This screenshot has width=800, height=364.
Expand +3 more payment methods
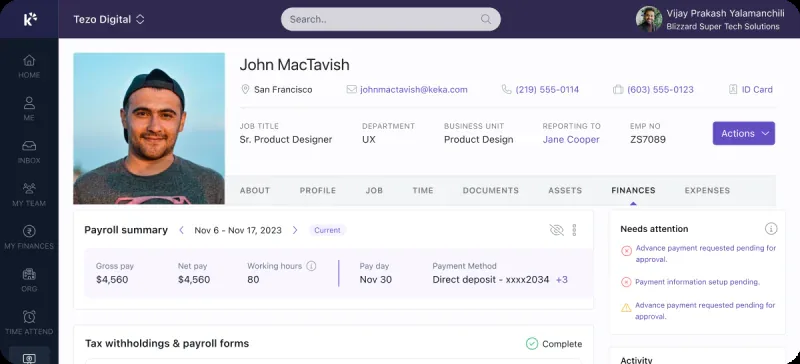pyautogui.click(x=562, y=279)
